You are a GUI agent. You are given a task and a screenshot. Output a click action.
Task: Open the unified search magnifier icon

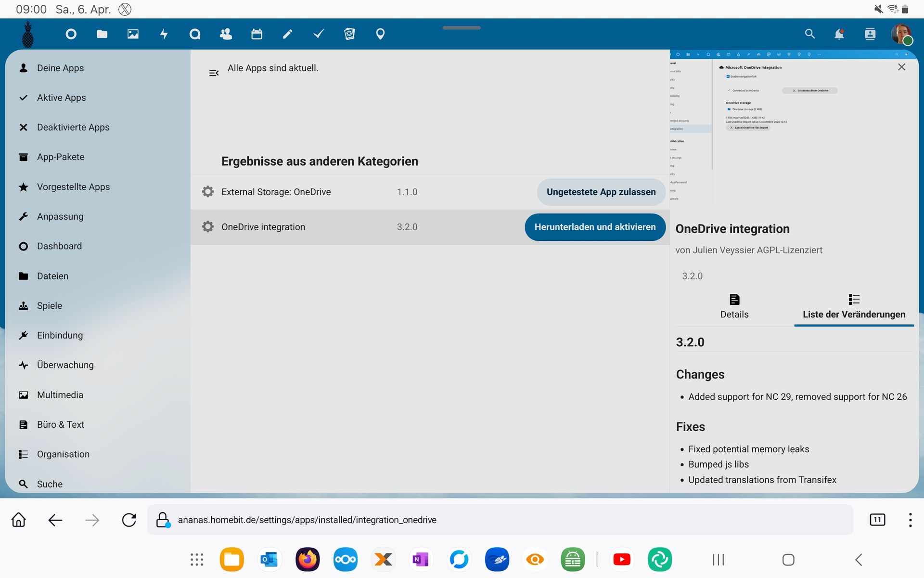[x=810, y=34]
